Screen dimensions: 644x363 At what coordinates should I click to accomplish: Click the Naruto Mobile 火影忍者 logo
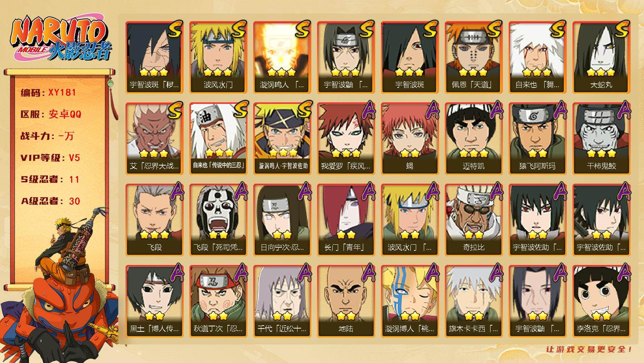point(61,39)
